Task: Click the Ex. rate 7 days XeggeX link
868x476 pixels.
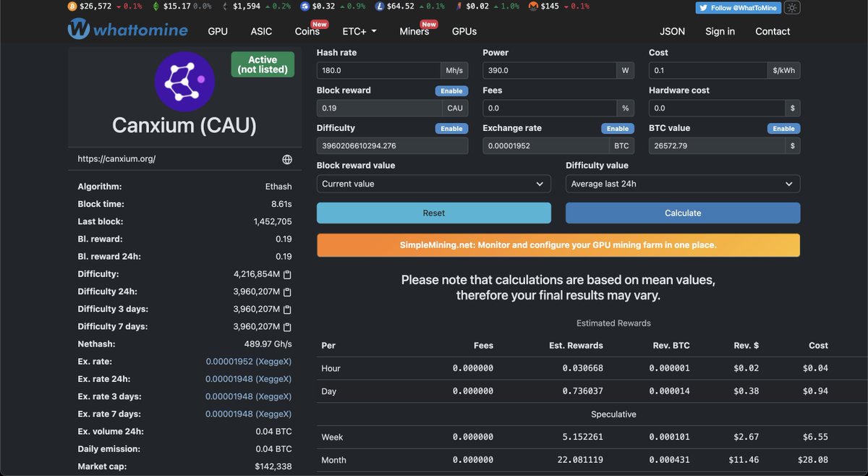Action: (248, 414)
